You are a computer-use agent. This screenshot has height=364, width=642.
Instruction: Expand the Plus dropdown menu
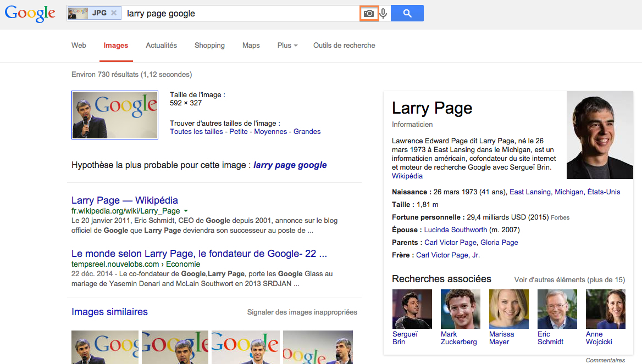click(287, 46)
